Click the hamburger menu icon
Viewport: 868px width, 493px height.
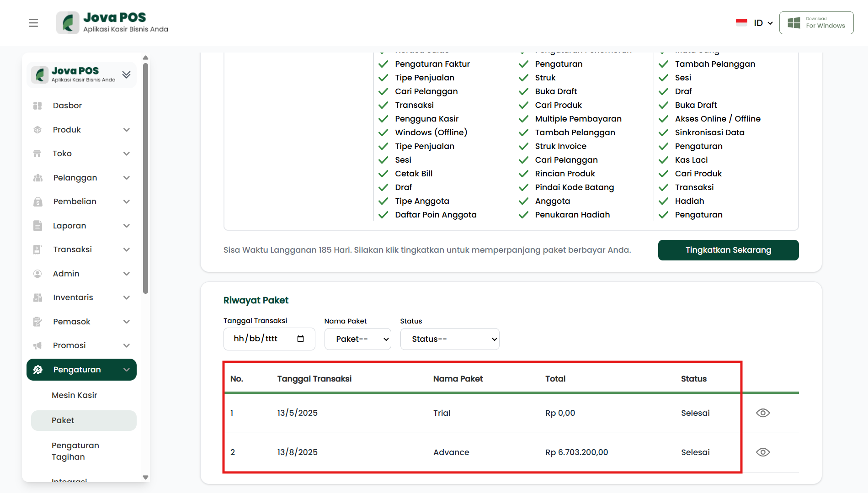[33, 23]
